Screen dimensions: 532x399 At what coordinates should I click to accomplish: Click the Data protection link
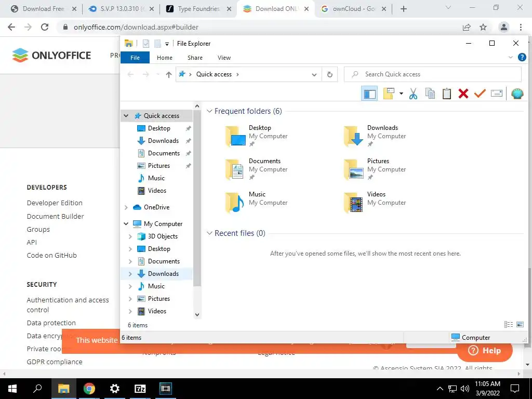pyautogui.click(x=51, y=323)
